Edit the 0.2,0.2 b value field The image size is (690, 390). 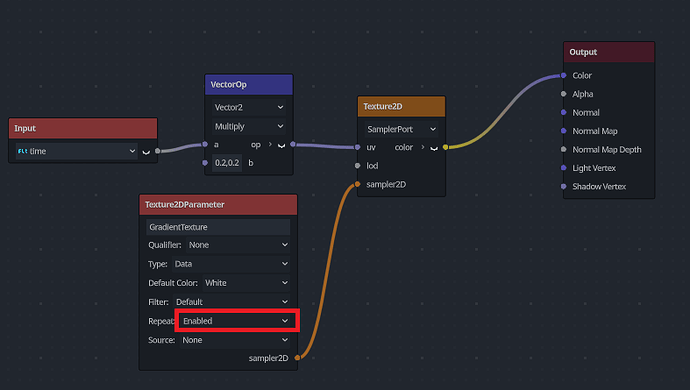pyautogui.click(x=227, y=163)
